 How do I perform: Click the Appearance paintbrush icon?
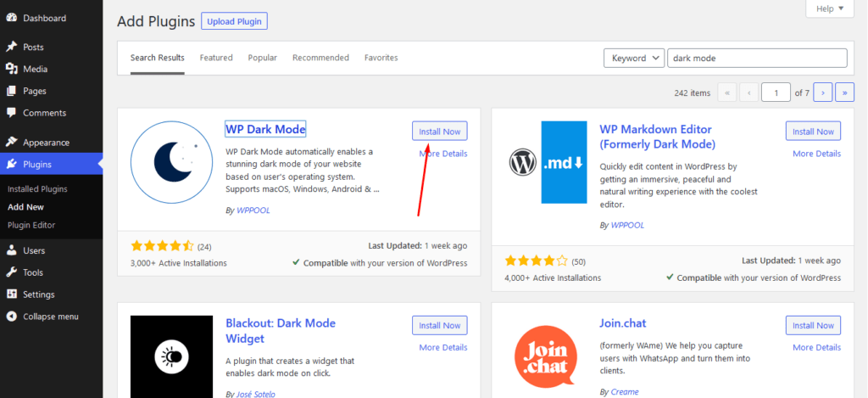[x=12, y=143]
